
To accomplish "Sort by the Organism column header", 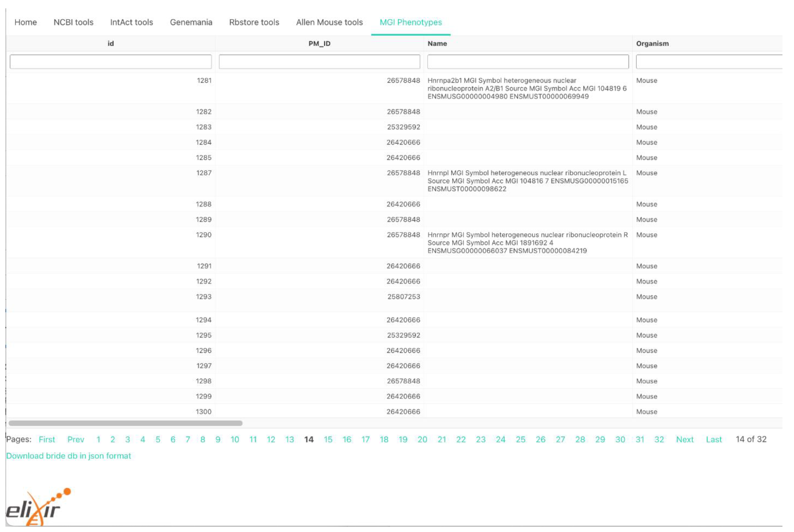I will tap(652, 44).
